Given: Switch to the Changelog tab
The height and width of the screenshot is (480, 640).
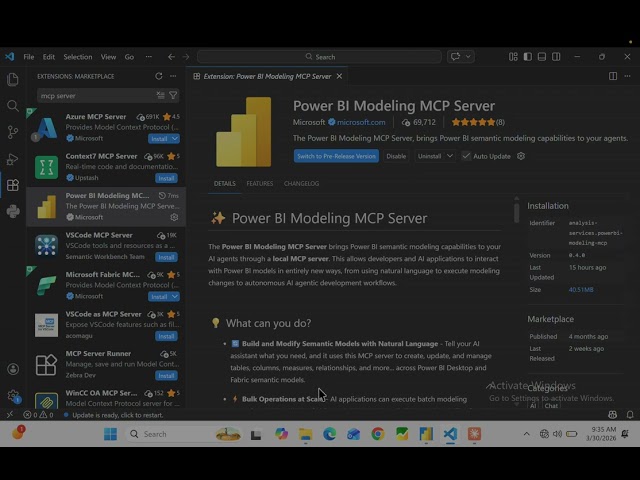Looking at the screenshot, I should (x=301, y=184).
